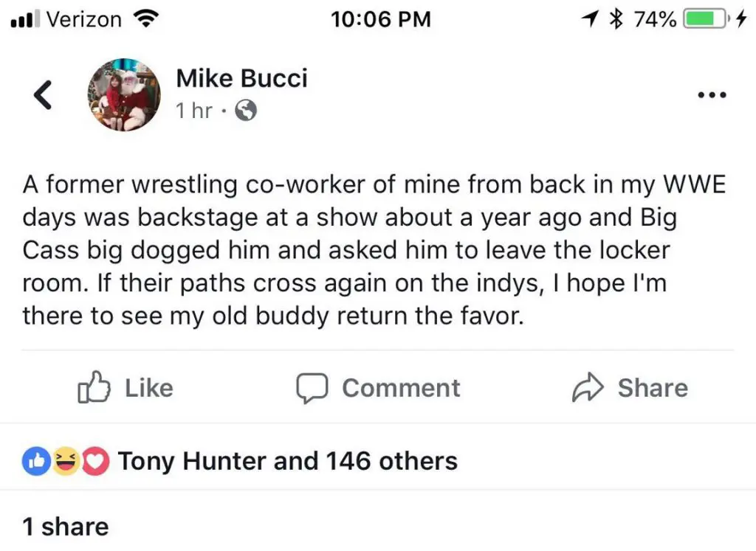
Task: Tap the globe public privacy icon
Action: click(246, 111)
